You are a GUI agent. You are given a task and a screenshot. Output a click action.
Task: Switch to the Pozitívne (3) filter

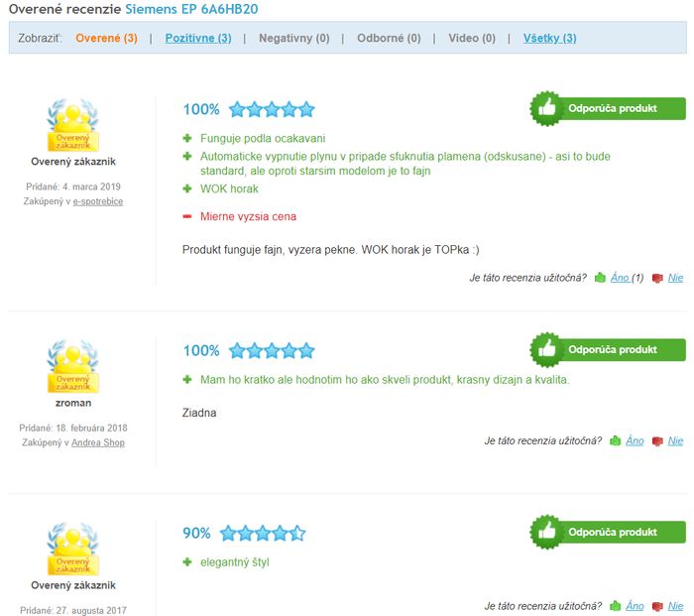(198, 38)
